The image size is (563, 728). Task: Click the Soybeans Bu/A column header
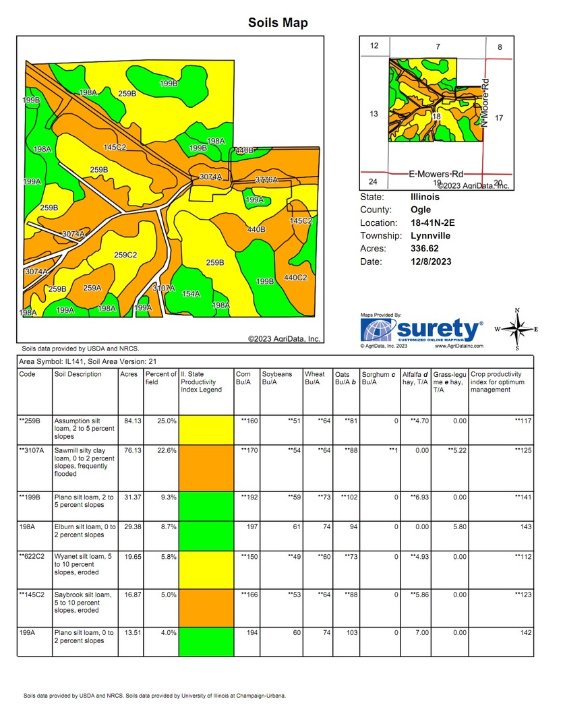tap(277, 377)
